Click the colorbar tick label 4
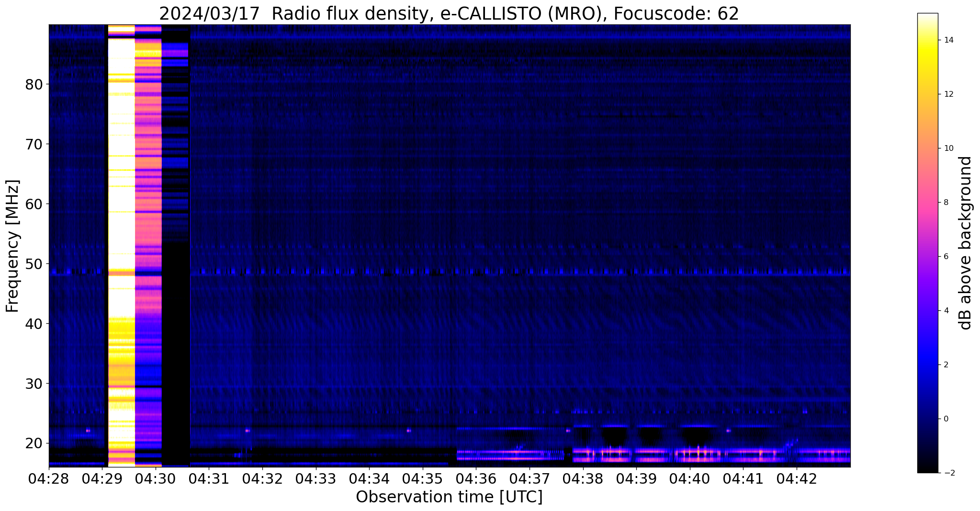This screenshot has height=511, width=980. [946, 311]
